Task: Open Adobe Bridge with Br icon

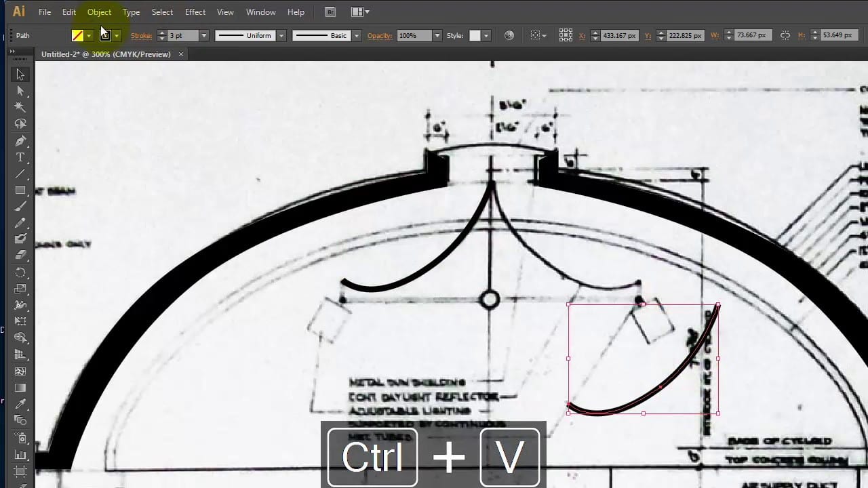Action: point(330,12)
